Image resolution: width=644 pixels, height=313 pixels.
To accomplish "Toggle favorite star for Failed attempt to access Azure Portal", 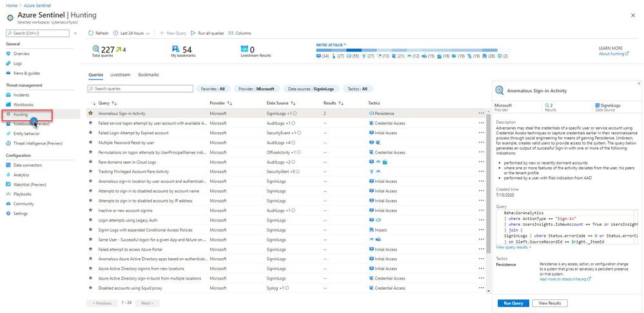I will tap(90, 250).
